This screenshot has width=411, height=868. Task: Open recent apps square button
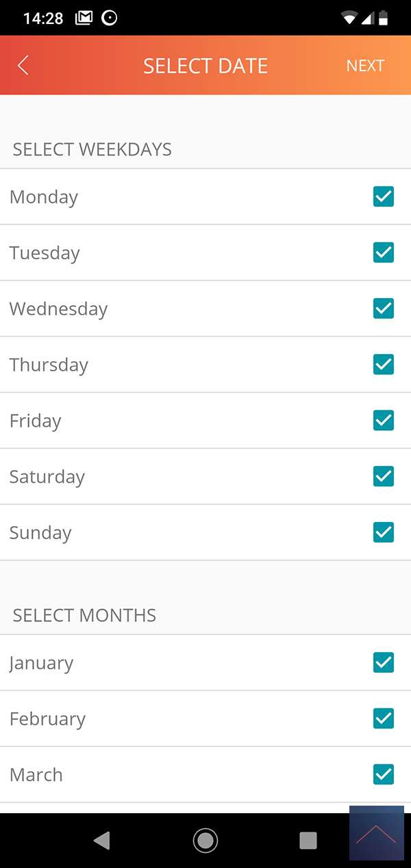308,841
